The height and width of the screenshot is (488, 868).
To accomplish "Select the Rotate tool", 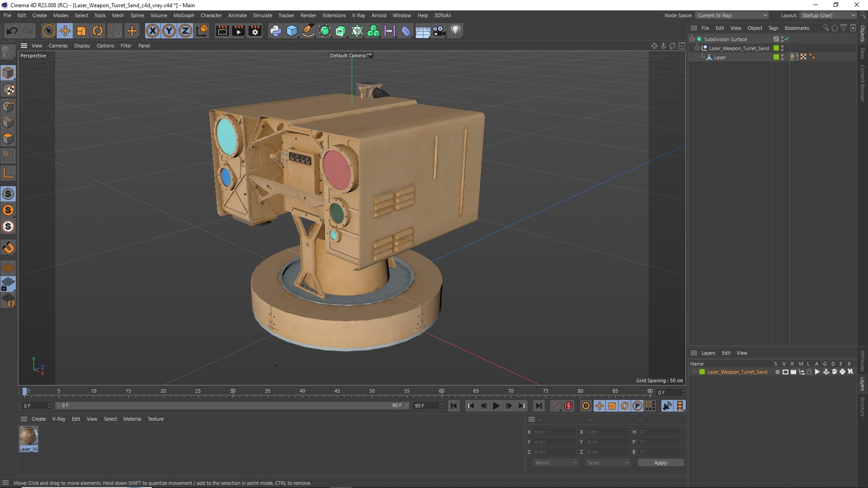I will [x=98, y=31].
